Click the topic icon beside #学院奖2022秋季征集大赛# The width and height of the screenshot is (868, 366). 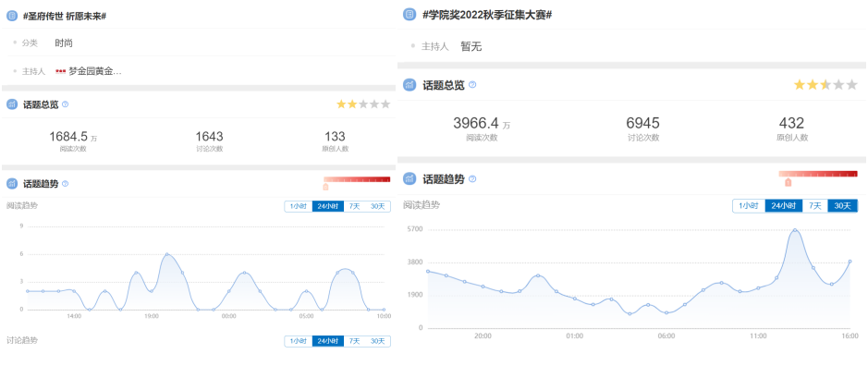410,15
